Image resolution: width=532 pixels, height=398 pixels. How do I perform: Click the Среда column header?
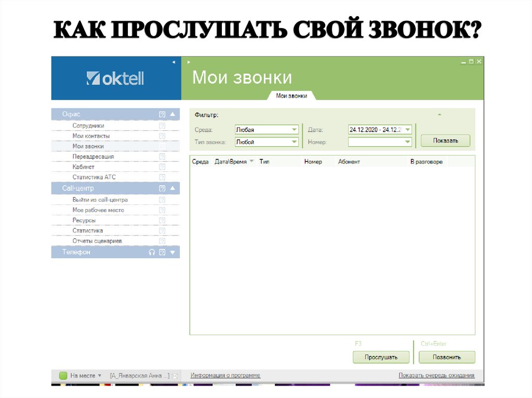coord(200,162)
